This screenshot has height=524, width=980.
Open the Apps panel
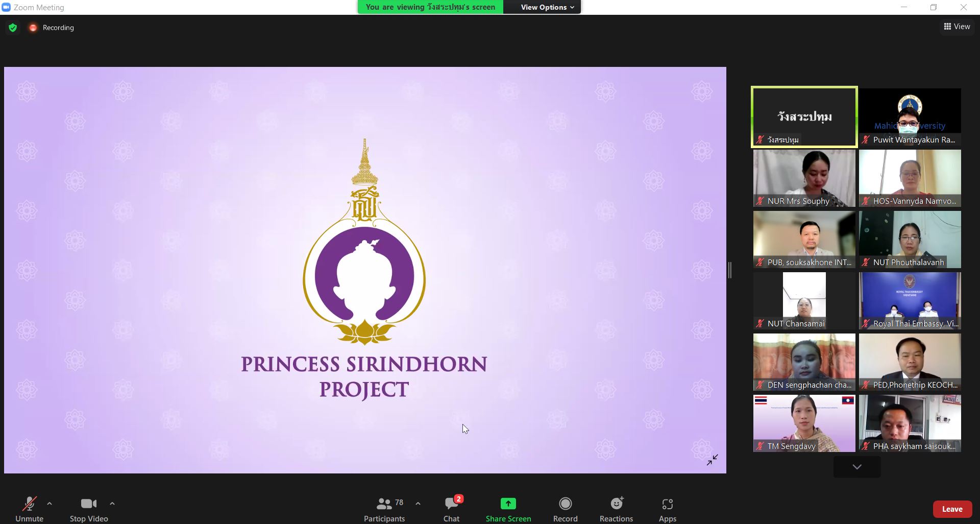(x=667, y=509)
